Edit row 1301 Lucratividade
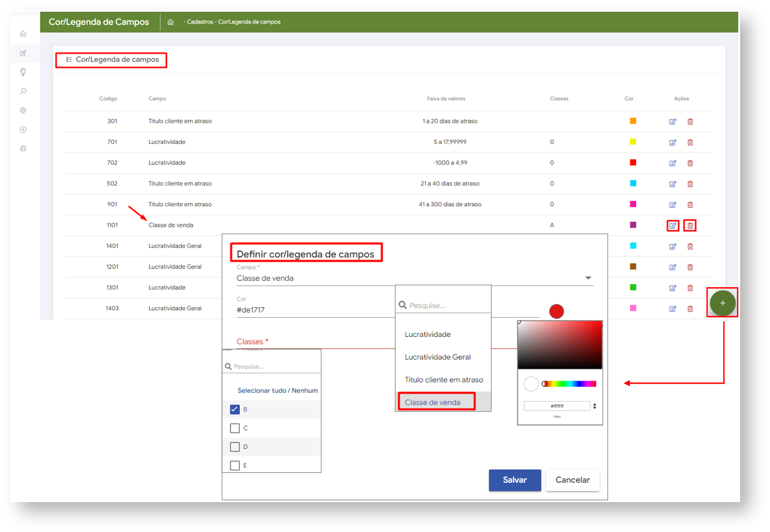 tap(673, 288)
